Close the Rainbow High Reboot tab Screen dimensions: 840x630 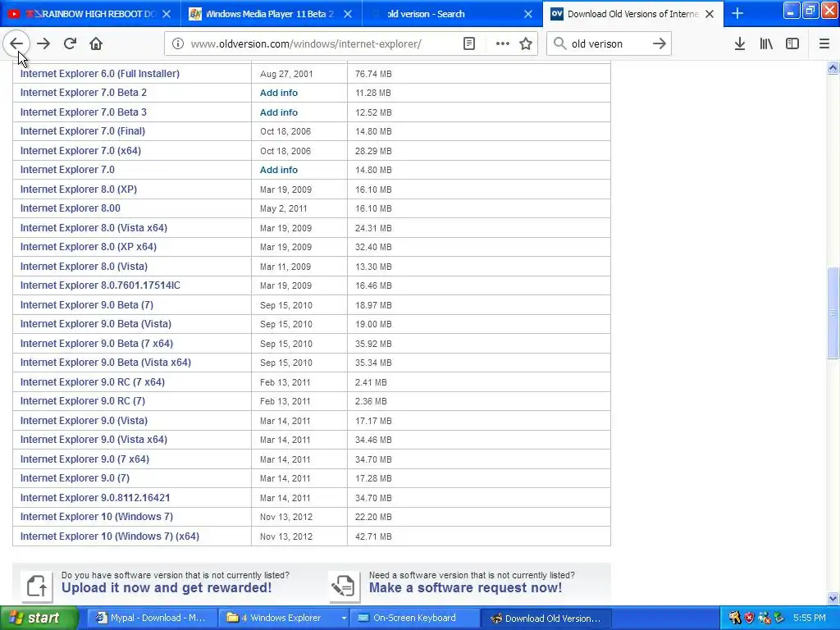pos(167,14)
